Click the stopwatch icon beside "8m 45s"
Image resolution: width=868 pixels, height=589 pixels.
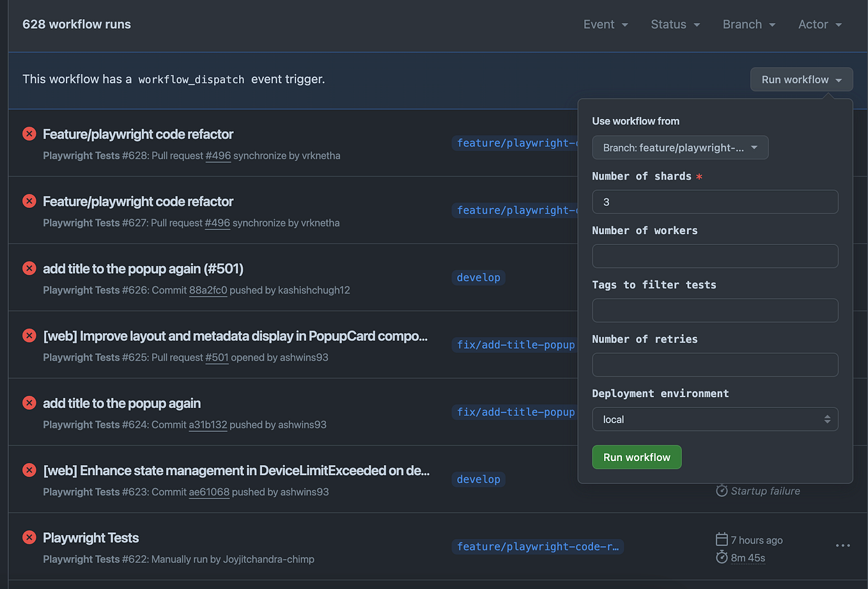[722, 557]
